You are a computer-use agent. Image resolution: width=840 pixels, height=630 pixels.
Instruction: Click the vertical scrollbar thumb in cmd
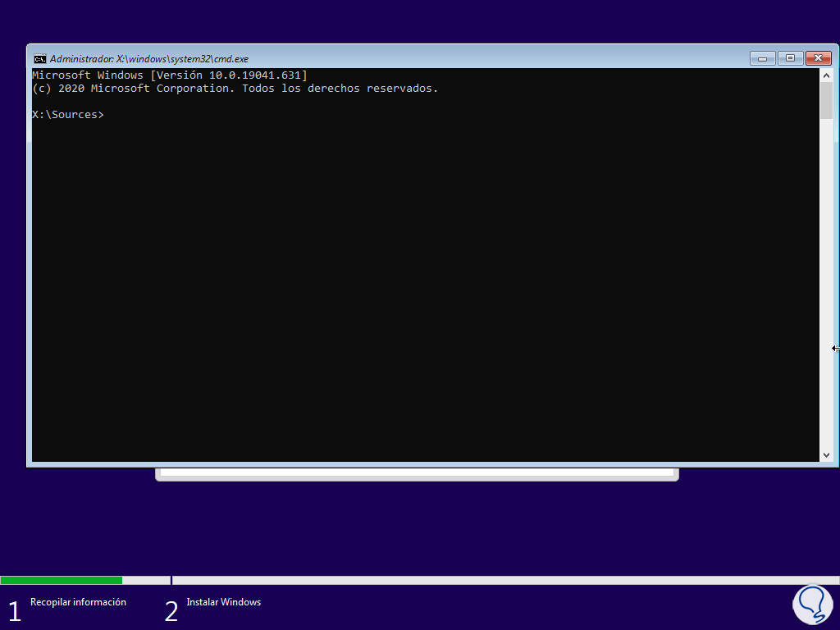click(x=826, y=101)
